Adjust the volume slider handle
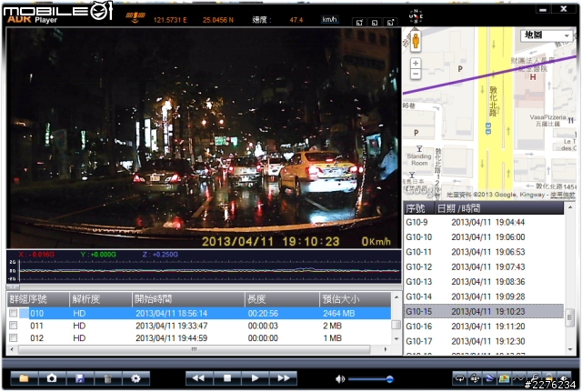This screenshot has width=582, height=392. (390, 379)
